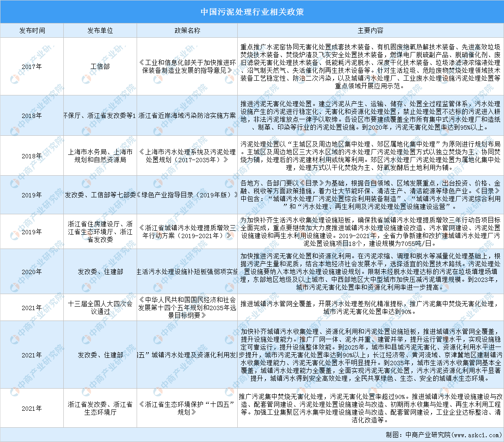
Task: Click the table title 中国污泥处理行业相关政策
Action: [252, 12]
